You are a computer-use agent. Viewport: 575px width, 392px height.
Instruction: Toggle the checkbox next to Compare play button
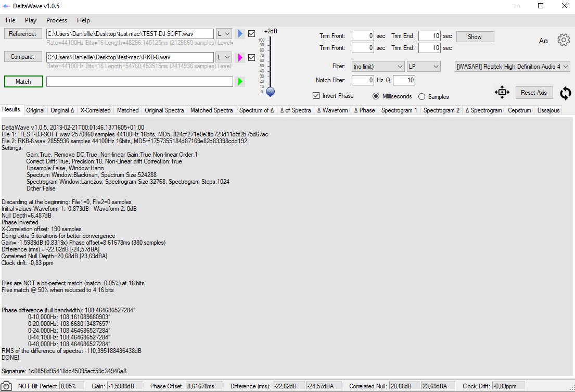[251, 58]
